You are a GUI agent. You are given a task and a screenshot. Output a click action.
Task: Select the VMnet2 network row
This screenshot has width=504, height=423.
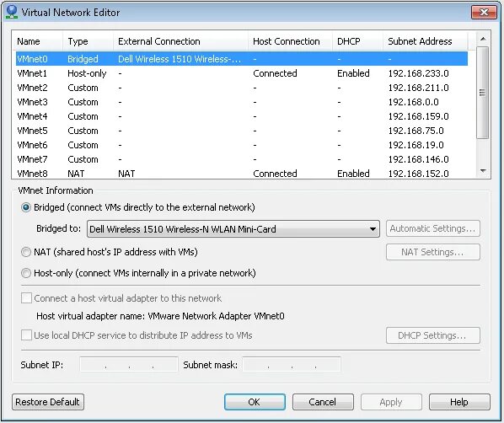242,88
